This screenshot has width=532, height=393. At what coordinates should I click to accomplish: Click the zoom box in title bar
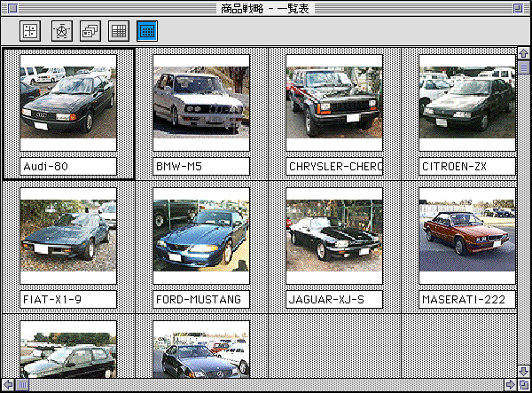518,8
